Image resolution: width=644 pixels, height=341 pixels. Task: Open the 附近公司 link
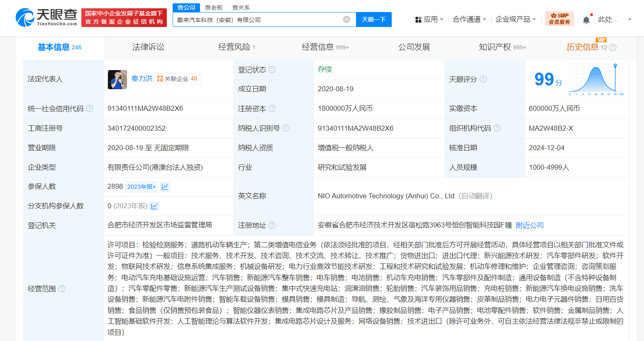pos(530,226)
